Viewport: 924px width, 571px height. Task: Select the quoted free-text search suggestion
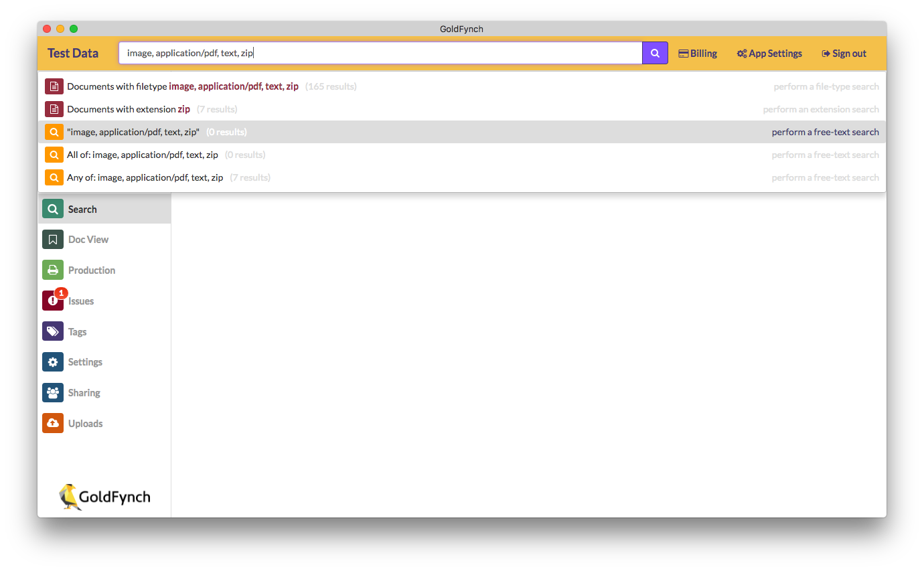click(134, 131)
